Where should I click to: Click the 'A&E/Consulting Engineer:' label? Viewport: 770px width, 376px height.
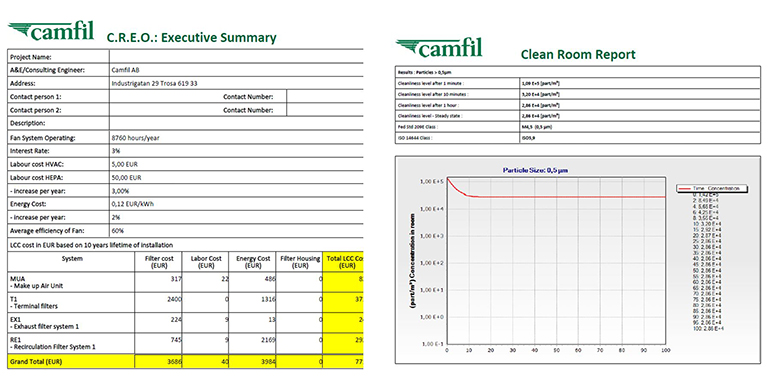click(x=48, y=71)
